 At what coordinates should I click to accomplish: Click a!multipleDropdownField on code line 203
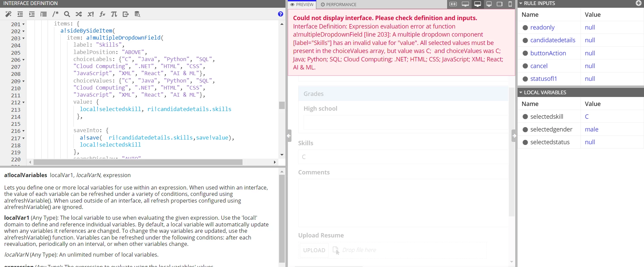pos(123,38)
